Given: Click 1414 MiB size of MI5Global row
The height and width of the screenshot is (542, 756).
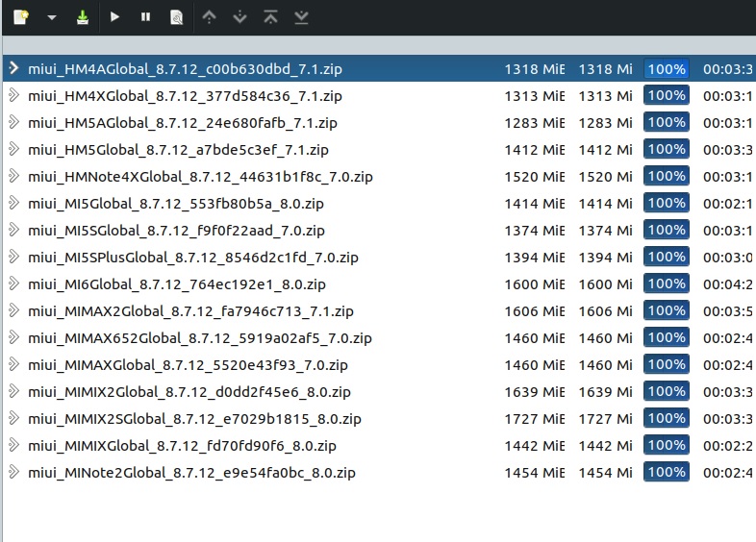Looking at the screenshot, I should [535, 204].
